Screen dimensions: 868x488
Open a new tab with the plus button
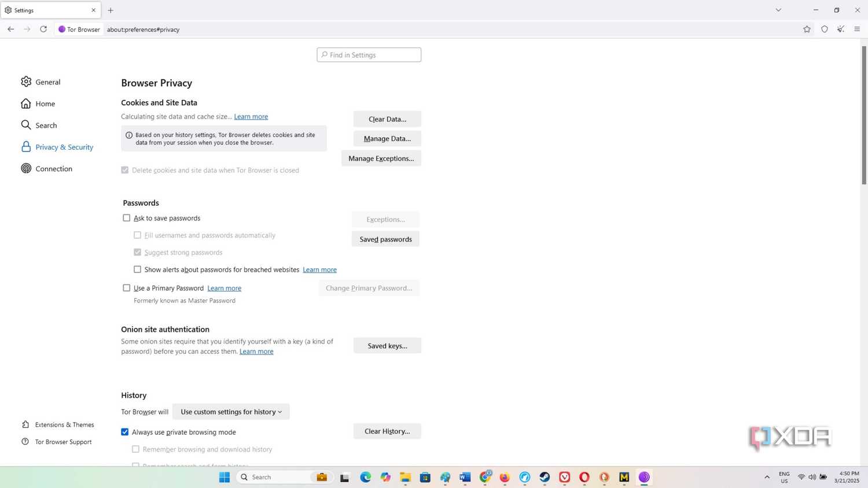(x=111, y=10)
